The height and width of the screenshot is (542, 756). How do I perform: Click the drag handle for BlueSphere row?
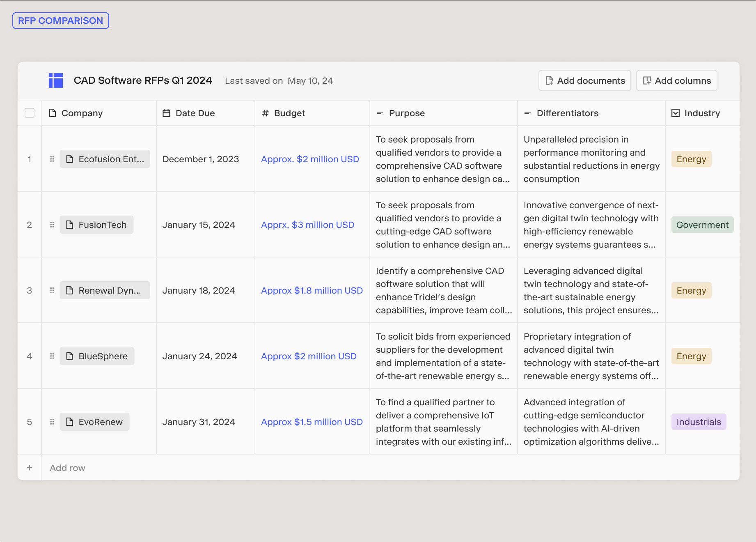click(x=52, y=356)
